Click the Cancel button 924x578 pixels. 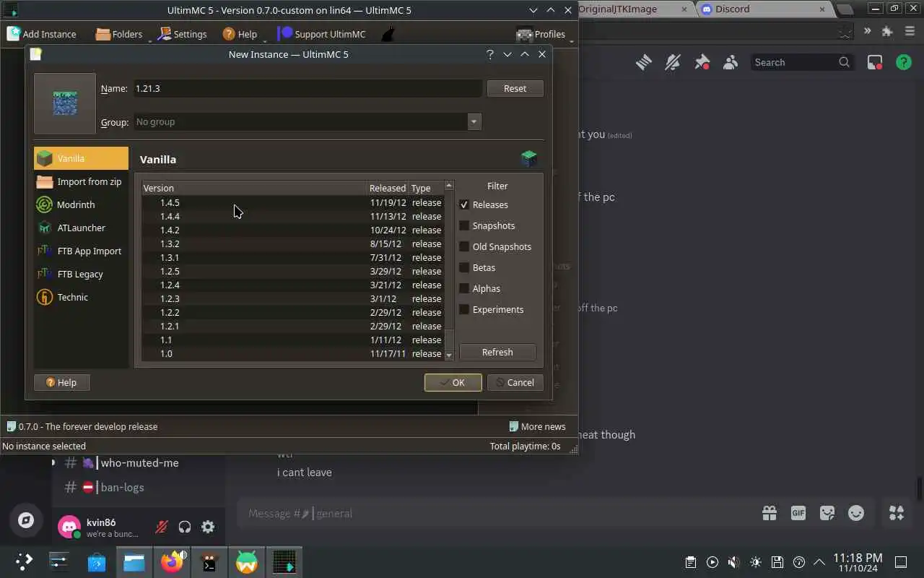(515, 382)
